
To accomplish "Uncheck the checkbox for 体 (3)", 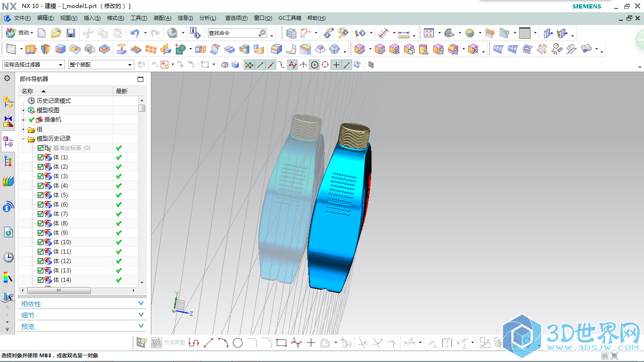I will click(x=40, y=176).
